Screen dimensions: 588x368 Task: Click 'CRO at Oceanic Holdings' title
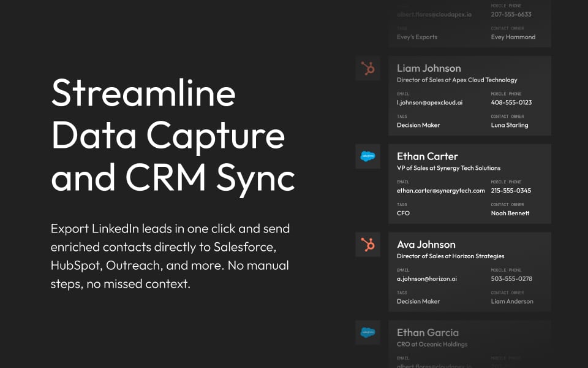pyautogui.click(x=432, y=344)
